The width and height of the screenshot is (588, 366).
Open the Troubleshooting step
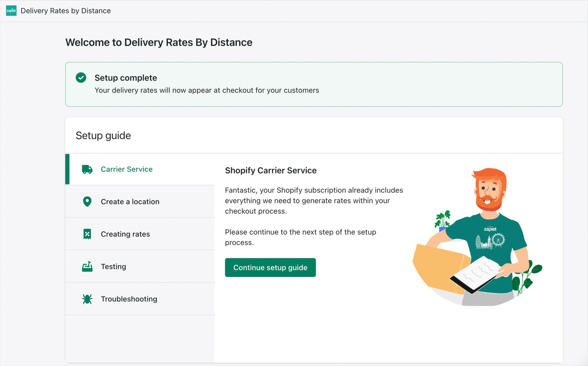pyautogui.click(x=129, y=299)
